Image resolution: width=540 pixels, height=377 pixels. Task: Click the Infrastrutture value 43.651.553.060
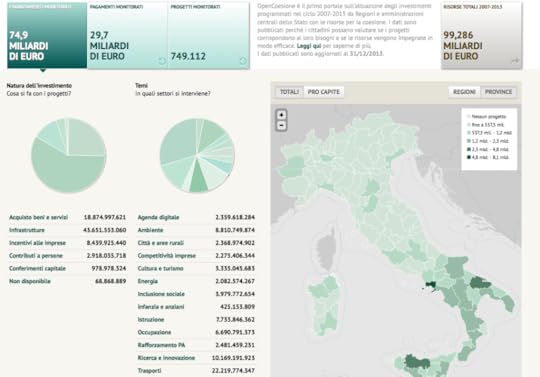(105, 230)
